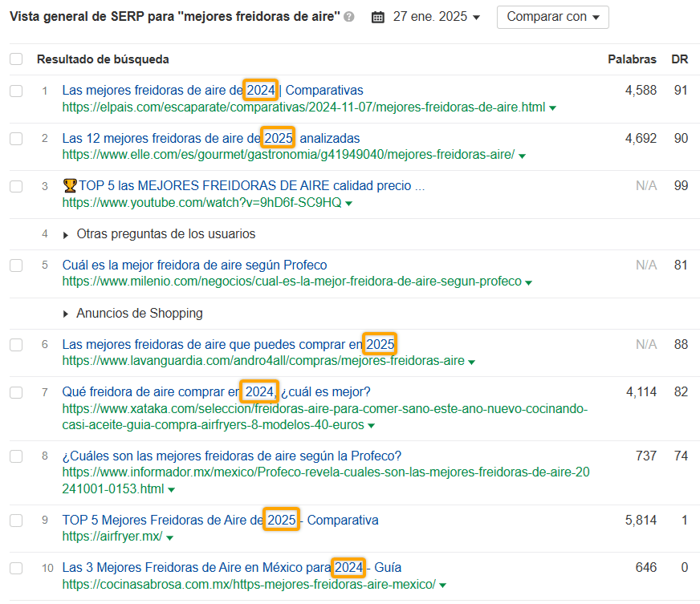Click the caret after lavanguardia.com URL
This screenshot has width=700, height=604.
pyautogui.click(x=472, y=362)
